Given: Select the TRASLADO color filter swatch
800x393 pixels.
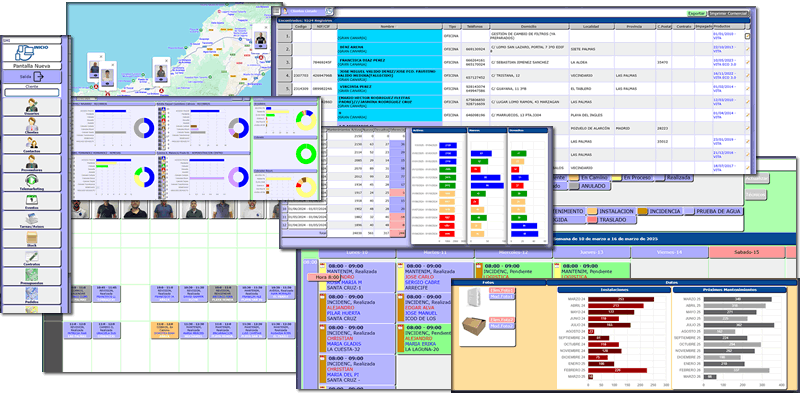Looking at the screenshot, I should pyautogui.click(x=592, y=219).
